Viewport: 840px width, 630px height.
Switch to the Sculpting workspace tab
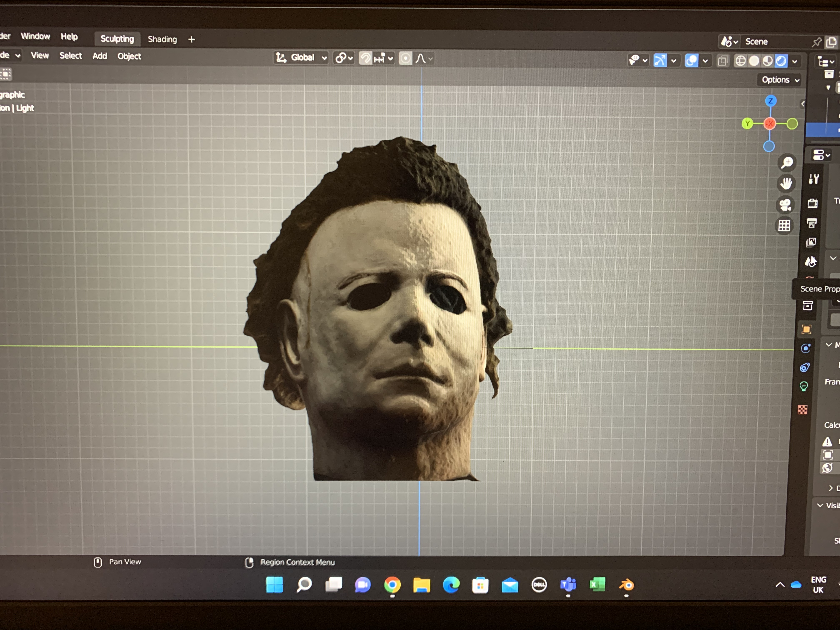pyautogui.click(x=117, y=39)
